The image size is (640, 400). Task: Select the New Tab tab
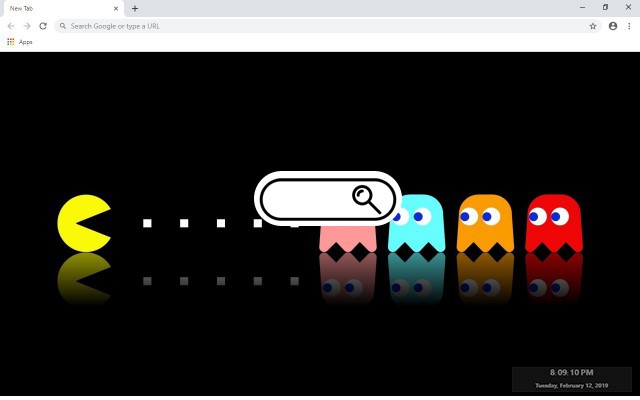tap(63, 9)
